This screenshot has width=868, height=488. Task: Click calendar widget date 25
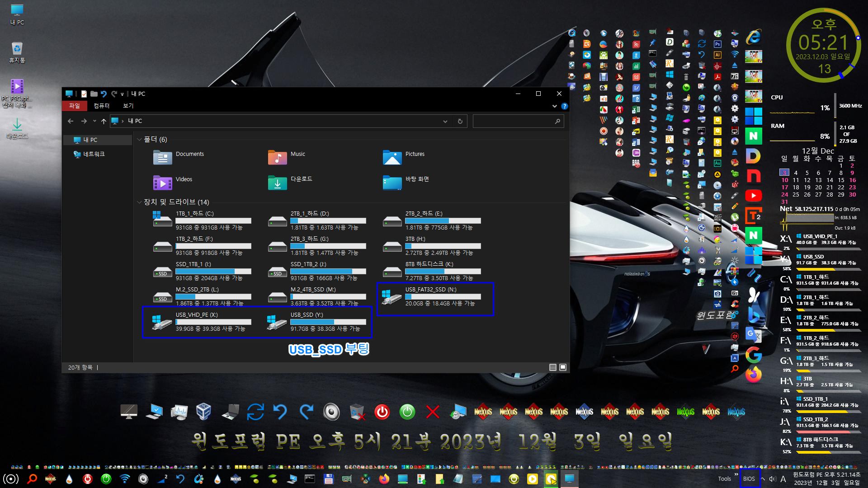[x=796, y=195]
